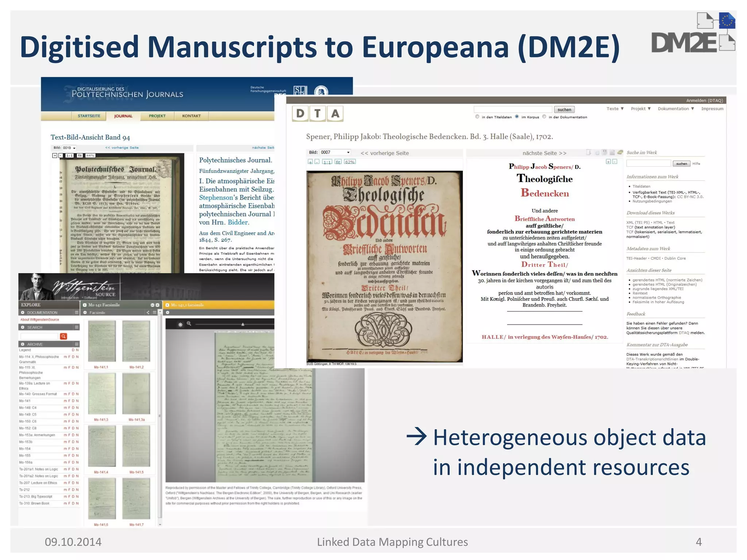This screenshot has width=747, height=560.
Task: Click the fit button above DTA facsimile image
Action: pyautogui.click(x=338, y=162)
